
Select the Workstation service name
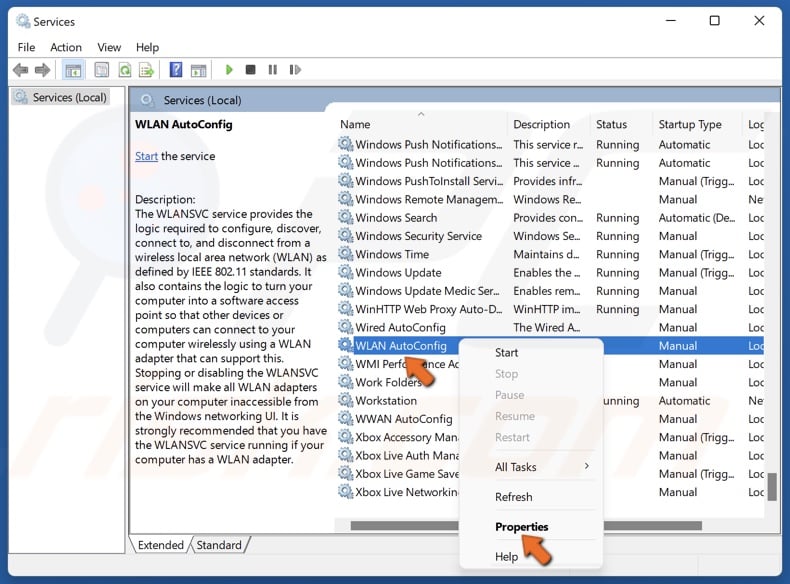386,401
